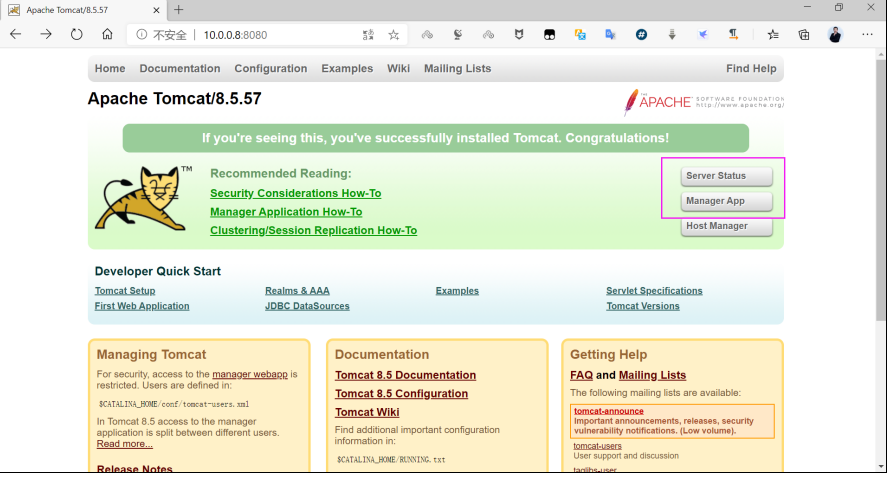Click the $CATALINA_HOME/RUNNING.txt path text
890x488 pixels.
[x=391, y=460]
